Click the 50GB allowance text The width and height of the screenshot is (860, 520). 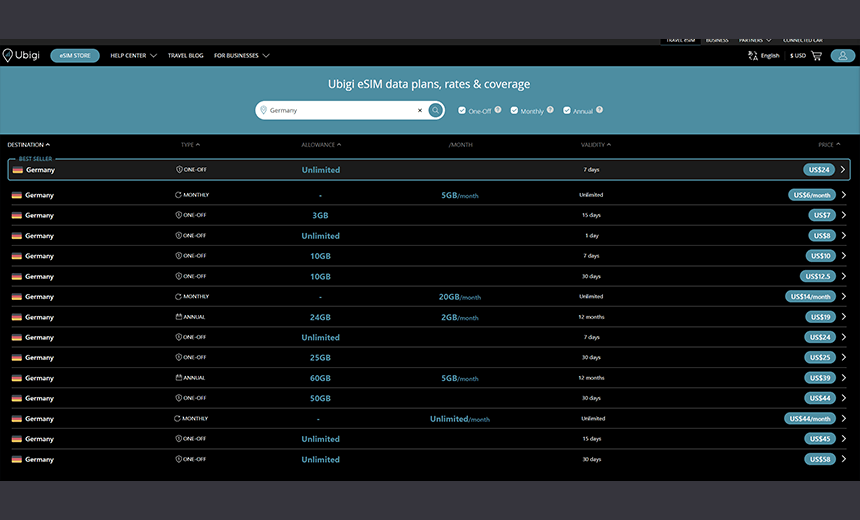pos(320,398)
